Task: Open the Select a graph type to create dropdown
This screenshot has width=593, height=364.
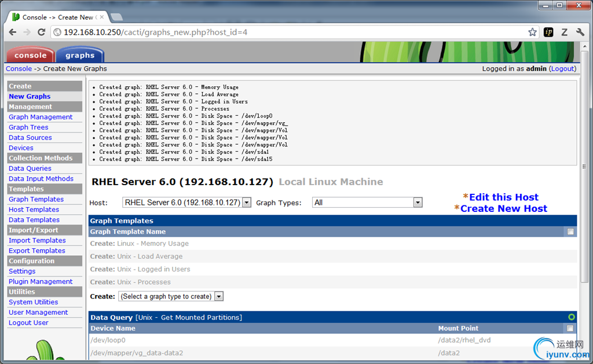Action: [171, 296]
